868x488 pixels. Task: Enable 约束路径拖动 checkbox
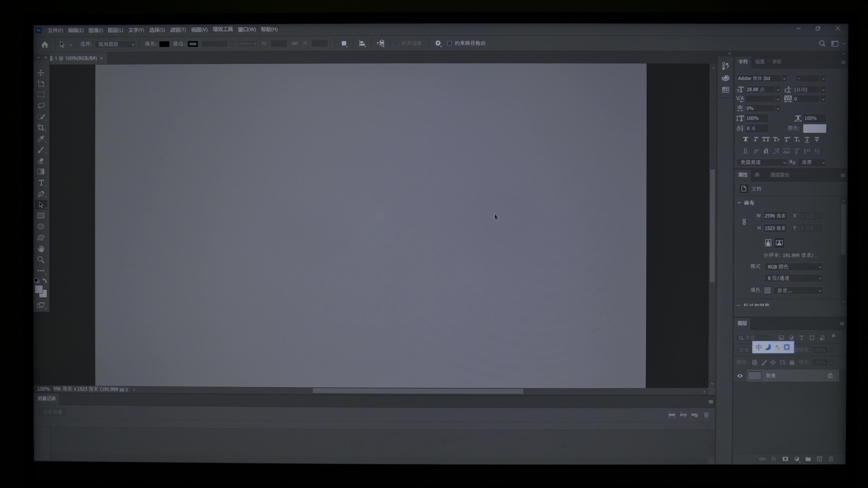coord(450,43)
